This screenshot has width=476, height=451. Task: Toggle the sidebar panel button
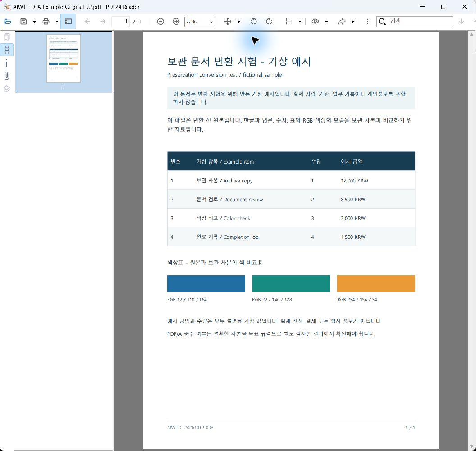(69, 22)
